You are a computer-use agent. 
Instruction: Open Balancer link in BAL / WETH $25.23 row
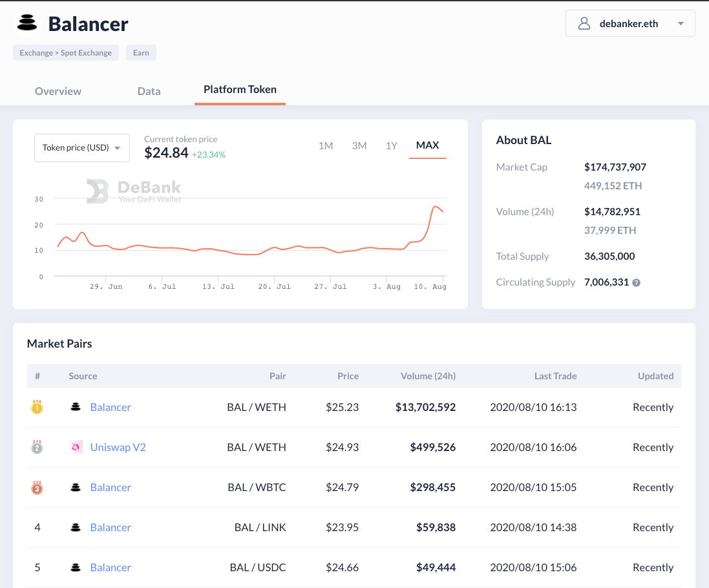(x=111, y=407)
